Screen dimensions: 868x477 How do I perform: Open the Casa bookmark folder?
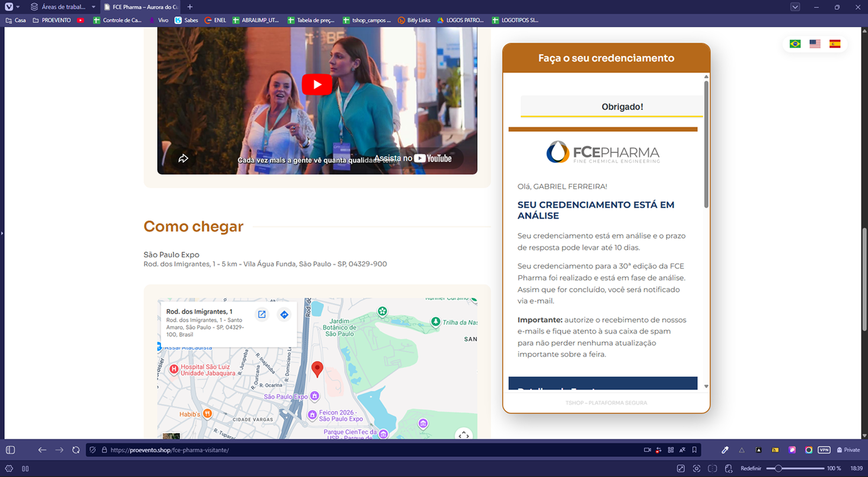[x=16, y=21]
